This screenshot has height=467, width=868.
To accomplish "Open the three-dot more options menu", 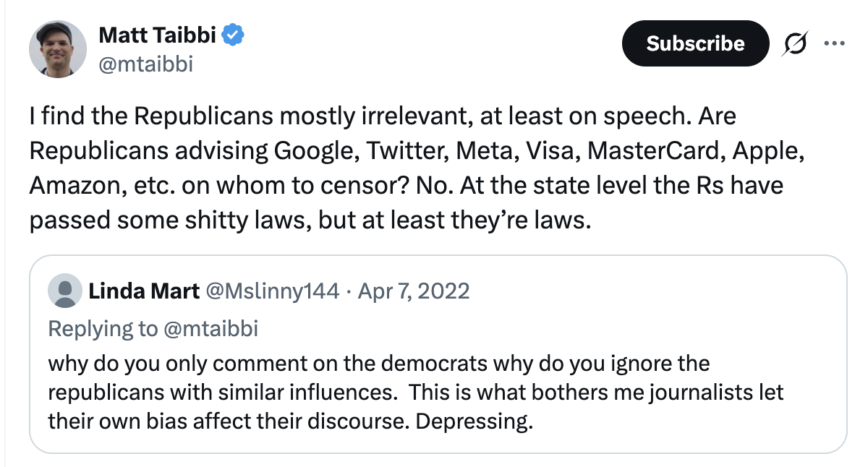I will [834, 43].
